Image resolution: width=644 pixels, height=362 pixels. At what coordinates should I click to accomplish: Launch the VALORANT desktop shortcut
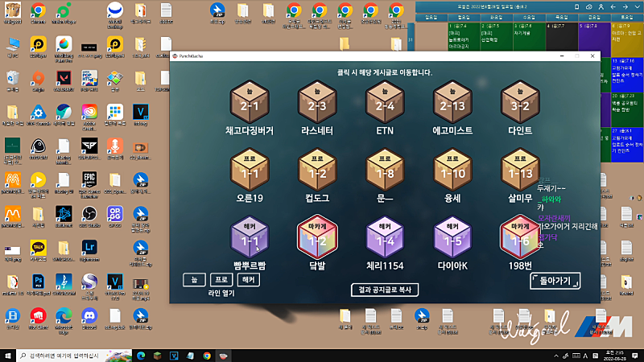(64, 81)
